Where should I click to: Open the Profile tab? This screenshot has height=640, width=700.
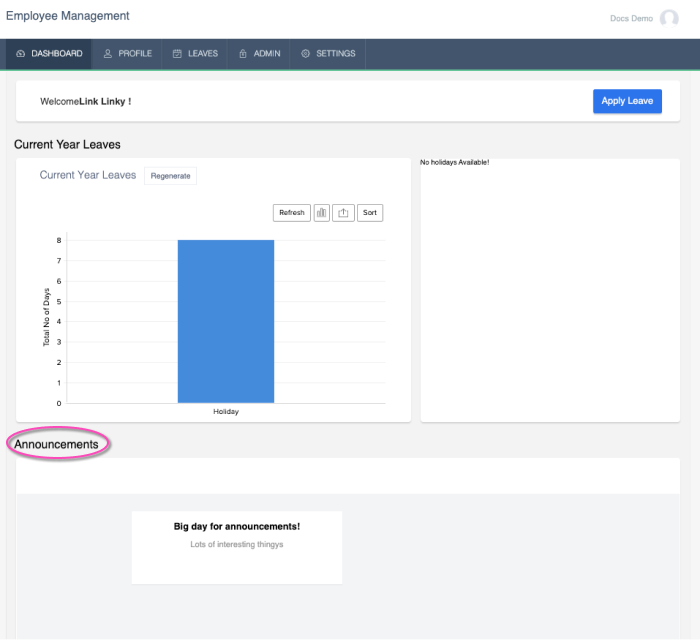(x=128, y=54)
